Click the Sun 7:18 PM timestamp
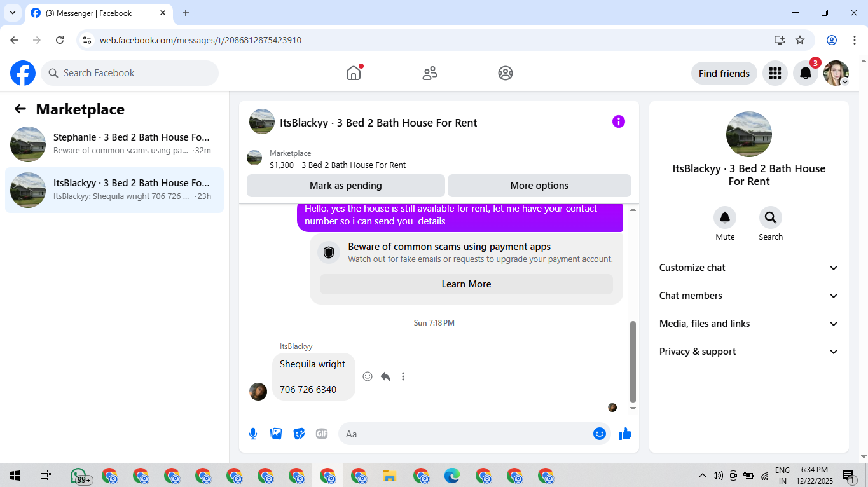 (434, 323)
